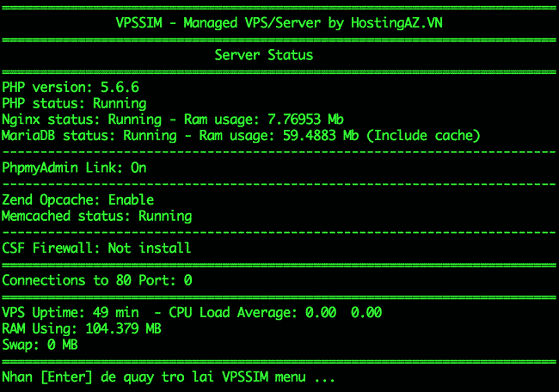Click the PHP status Running line
Screen dimensions: 559x392
[74, 104]
